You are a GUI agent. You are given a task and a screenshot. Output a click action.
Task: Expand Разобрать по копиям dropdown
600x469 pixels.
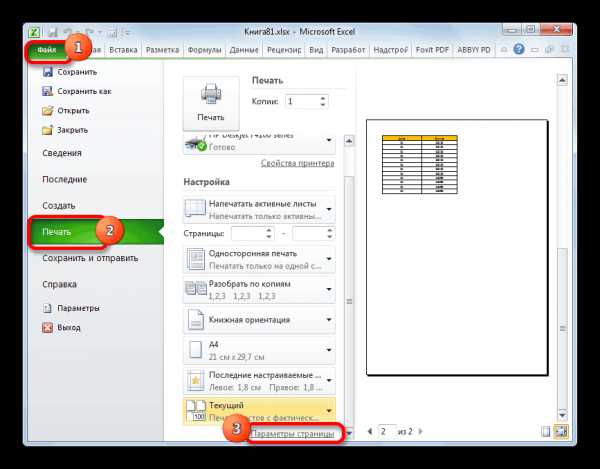pos(259,290)
